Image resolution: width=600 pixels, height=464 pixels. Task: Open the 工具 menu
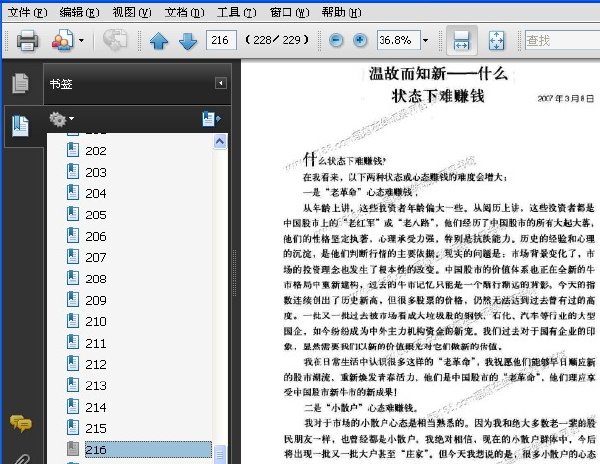click(236, 12)
